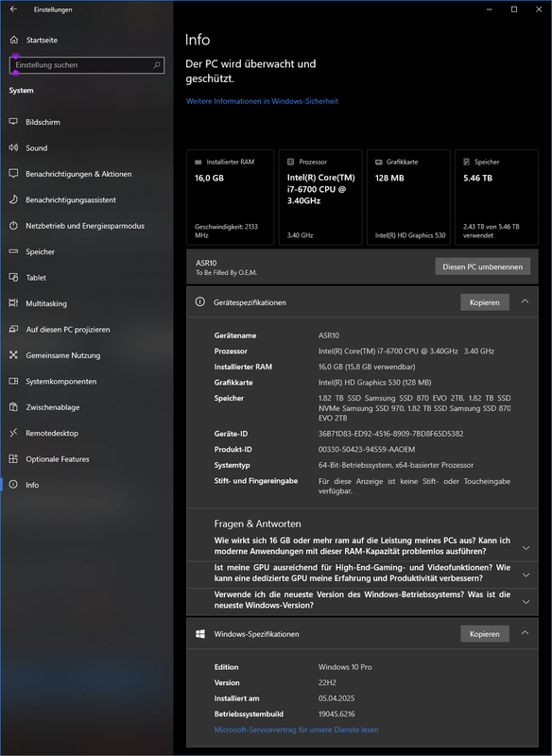
Task: Select the Installierter RAM 16,0 GB card
Action: (230, 198)
